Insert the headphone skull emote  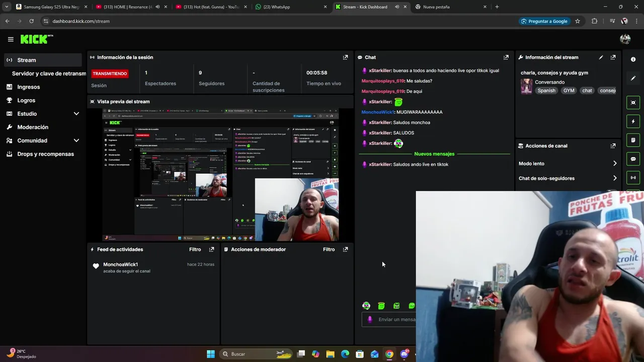pos(366,306)
